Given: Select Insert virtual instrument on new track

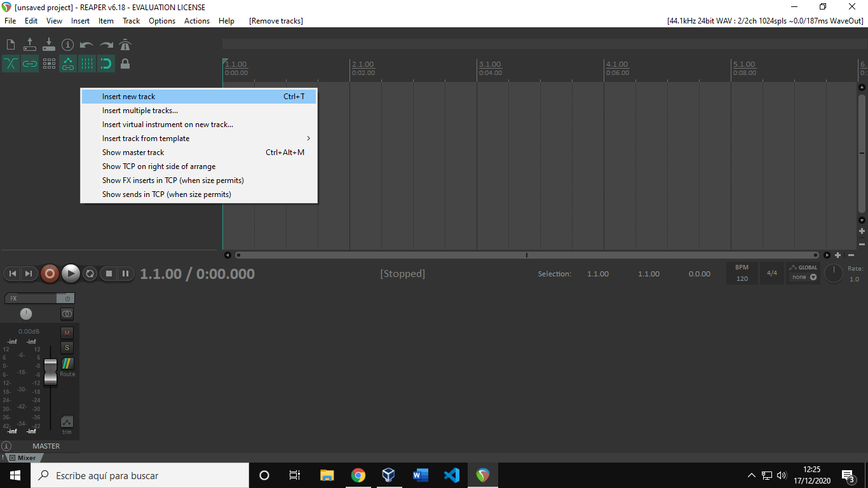Looking at the screenshot, I should tap(199, 125).
